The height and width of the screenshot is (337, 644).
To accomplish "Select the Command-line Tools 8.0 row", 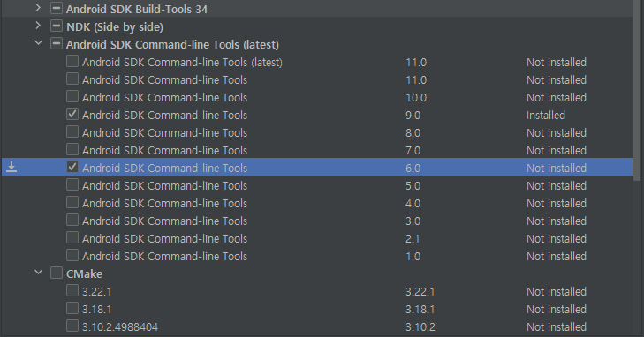I will pyautogui.click(x=317, y=132).
